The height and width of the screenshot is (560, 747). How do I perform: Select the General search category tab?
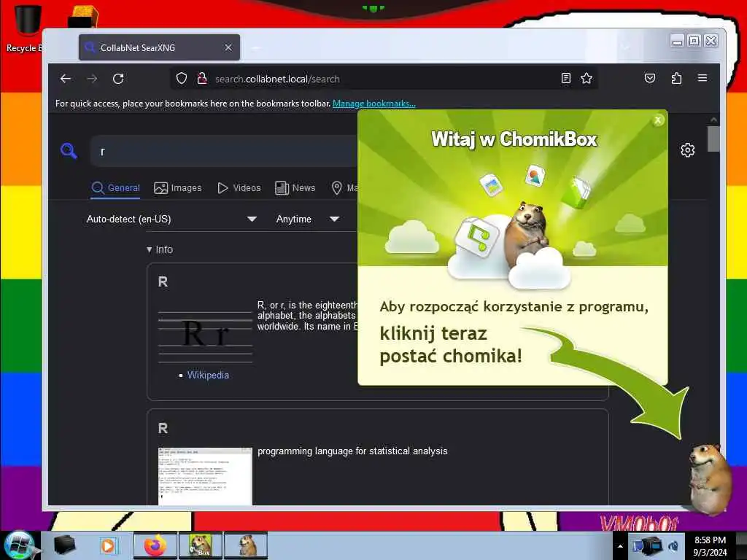pos(116,188)
